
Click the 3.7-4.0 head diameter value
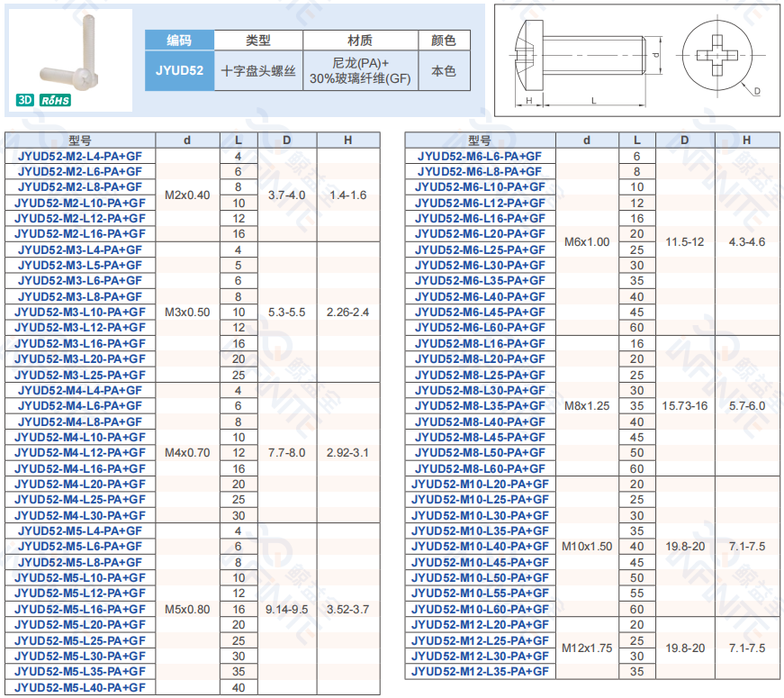coord(286,195)
